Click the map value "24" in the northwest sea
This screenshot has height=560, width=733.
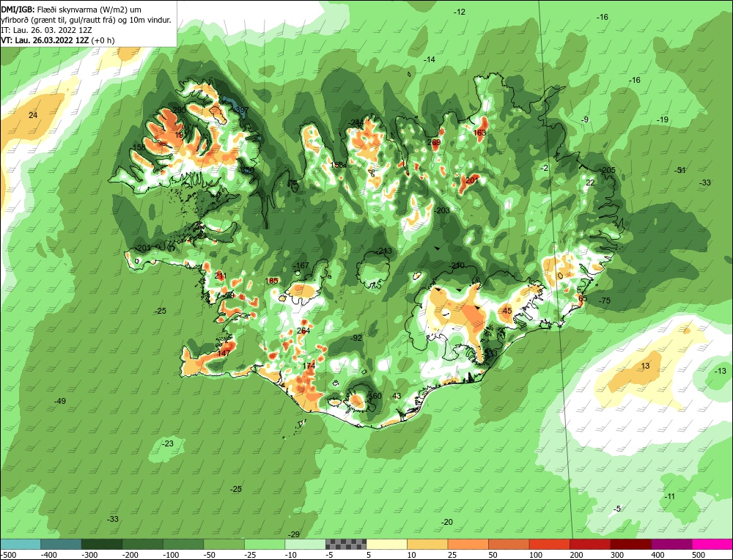[x=33, y=115]
